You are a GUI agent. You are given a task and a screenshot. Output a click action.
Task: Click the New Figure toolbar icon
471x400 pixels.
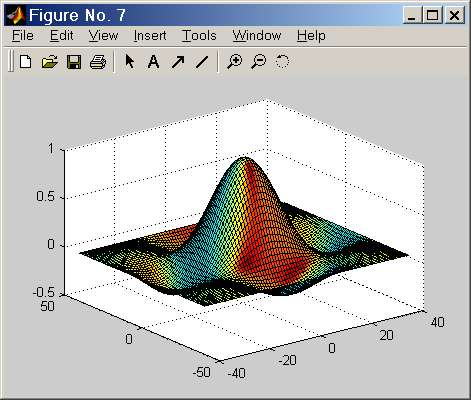click(26, 62)
